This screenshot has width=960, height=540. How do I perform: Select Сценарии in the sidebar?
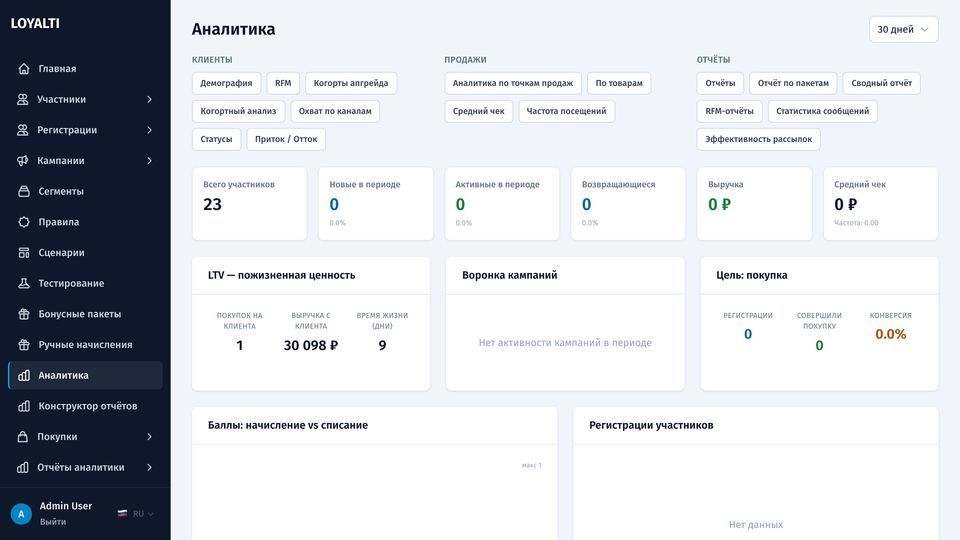pos(85,252)
